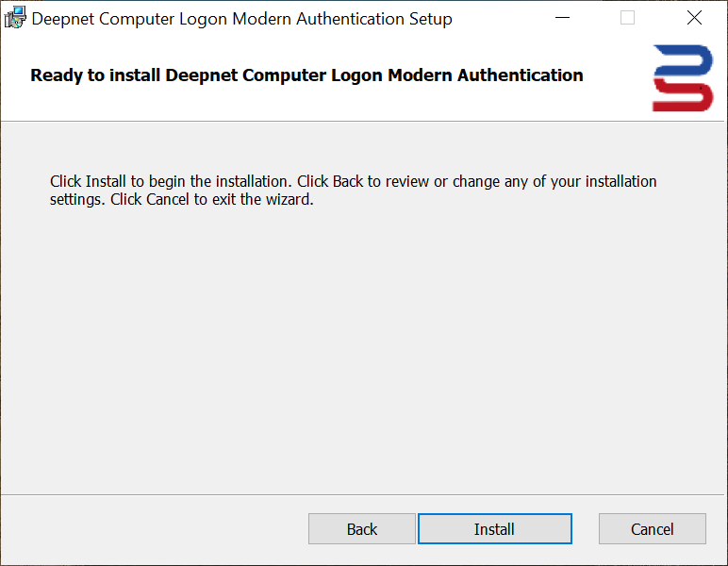
Task: Close the setup wizard window
Action: pos(694,18)
